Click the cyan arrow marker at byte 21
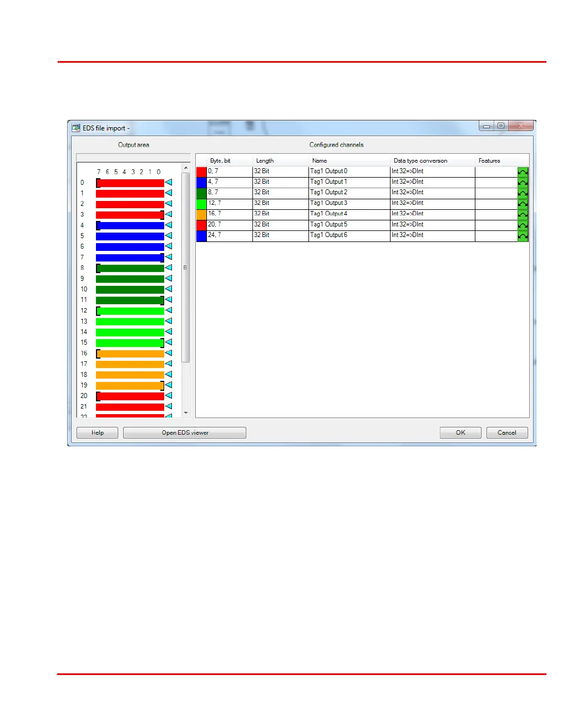The image size is (588, 715). click(169, 406)
